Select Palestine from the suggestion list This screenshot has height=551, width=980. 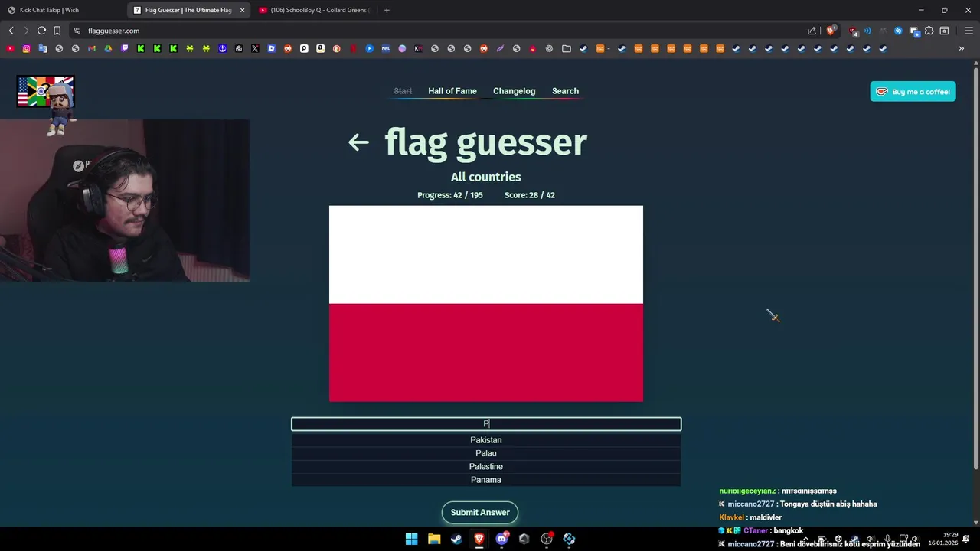pos(486,467)
